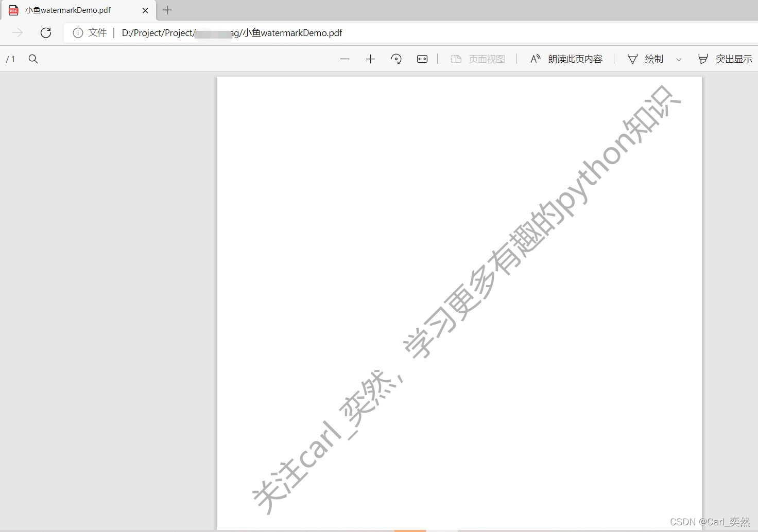This screenshot has width=758, height=532.
Task: Select the 小鱼watermarkDemo.pdf tab
Action: coord(78,10)
